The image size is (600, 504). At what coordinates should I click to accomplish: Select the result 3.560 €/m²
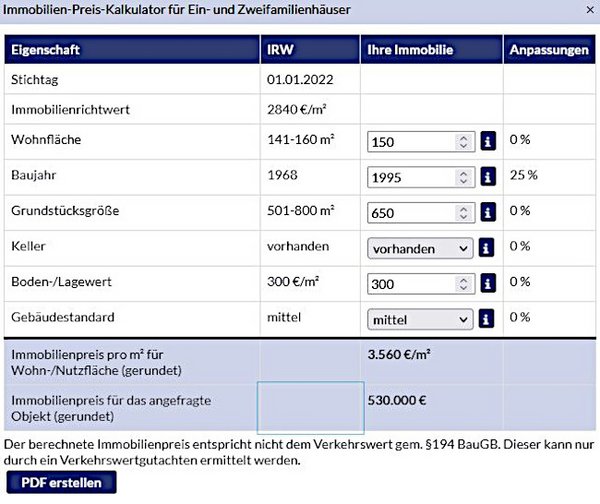point(399,354)
